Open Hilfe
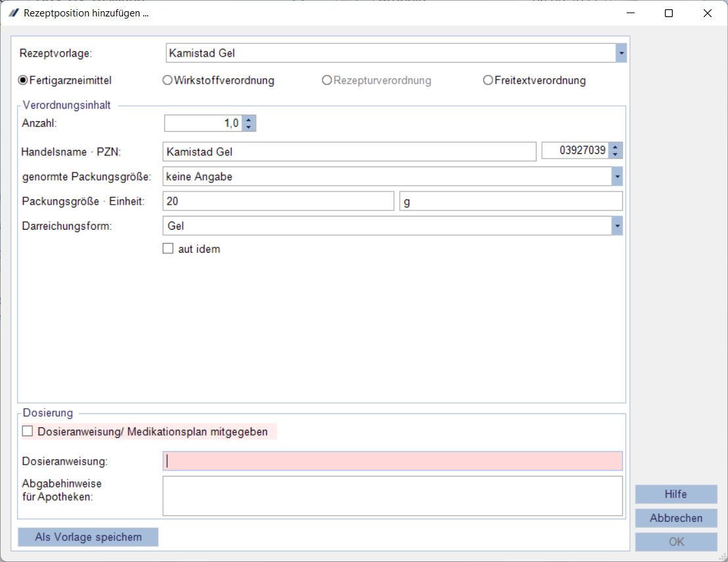Screen dimensions: 728x562 click(676, 494)
